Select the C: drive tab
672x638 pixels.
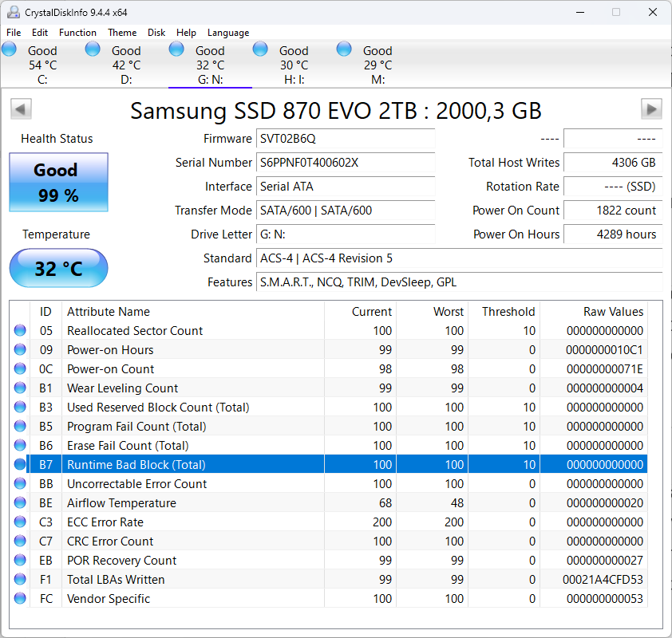(x=42, y=65)
